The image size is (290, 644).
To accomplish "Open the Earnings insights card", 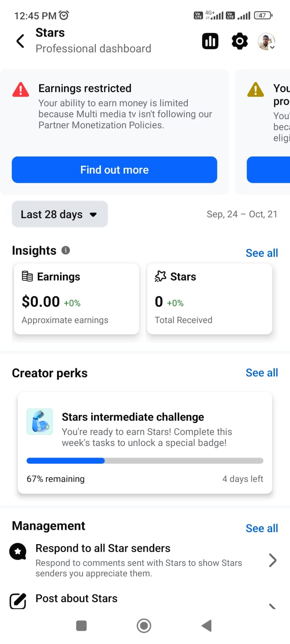I will tap(77, 299).
